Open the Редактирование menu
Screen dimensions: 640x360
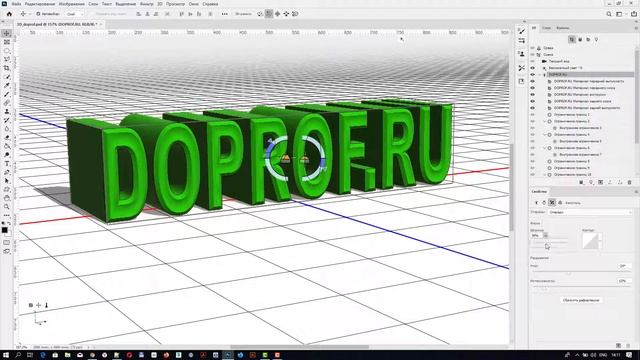(40, 4)
